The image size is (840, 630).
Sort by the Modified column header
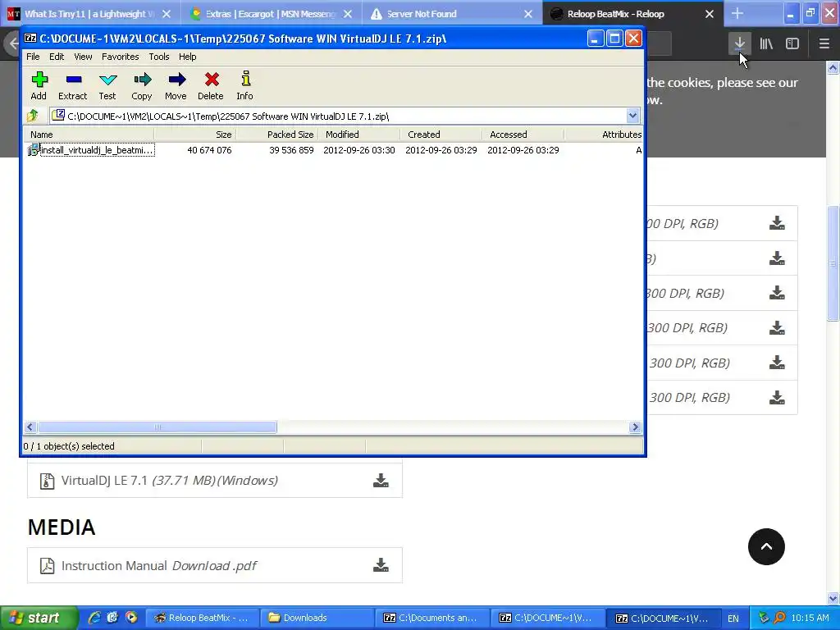pos(359,135)
